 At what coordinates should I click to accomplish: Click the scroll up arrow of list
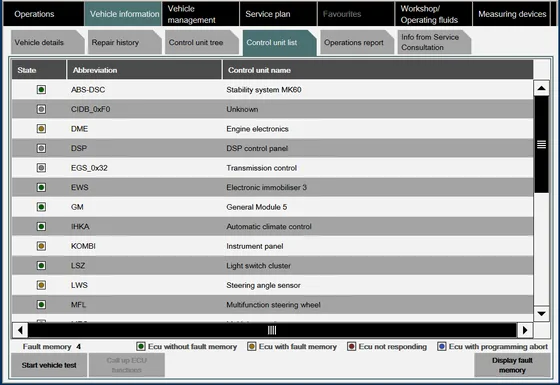pyautogui.click(x=541, y=88)
